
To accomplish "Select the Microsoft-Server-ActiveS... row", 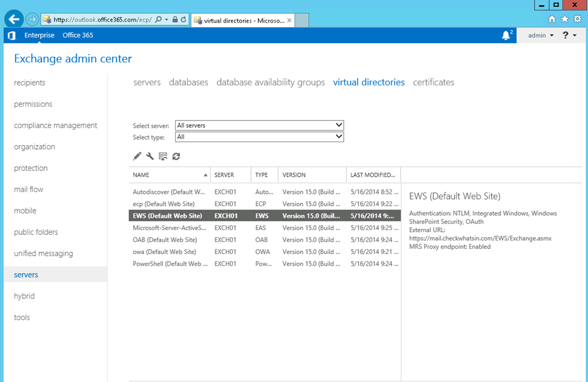I will coord(265,228).
